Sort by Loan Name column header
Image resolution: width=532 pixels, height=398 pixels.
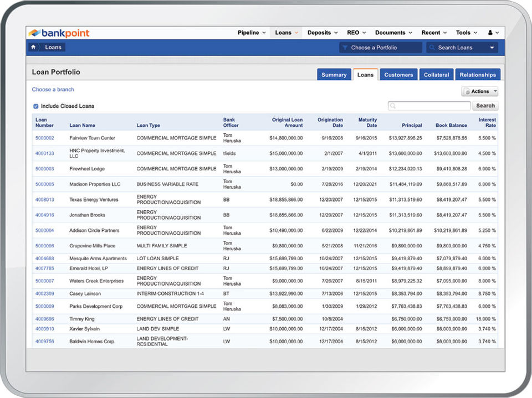pos(82,126)
